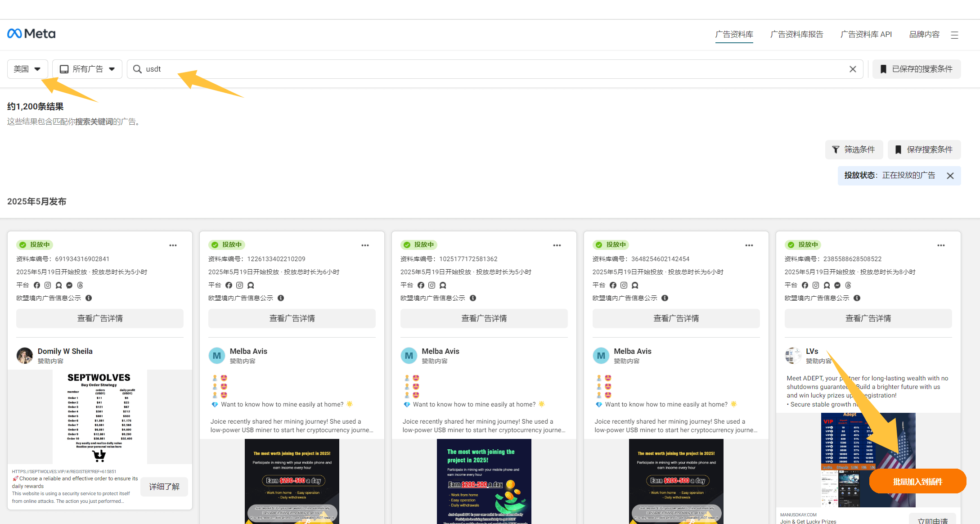980x524 pixels.
Task: Click LVs advertiser avatar
Action: [x=793, y=356]
